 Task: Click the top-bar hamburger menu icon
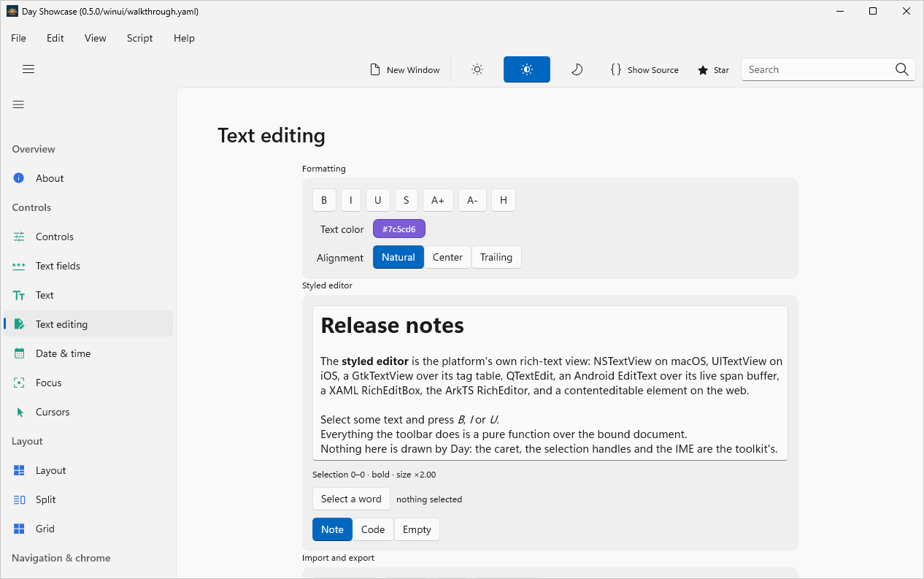(28, 69)
